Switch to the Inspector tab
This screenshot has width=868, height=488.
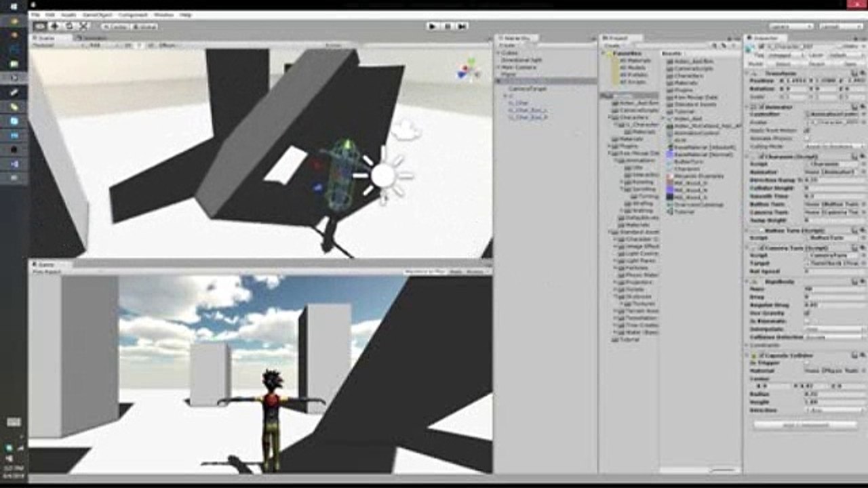click(x=764, y=38)
